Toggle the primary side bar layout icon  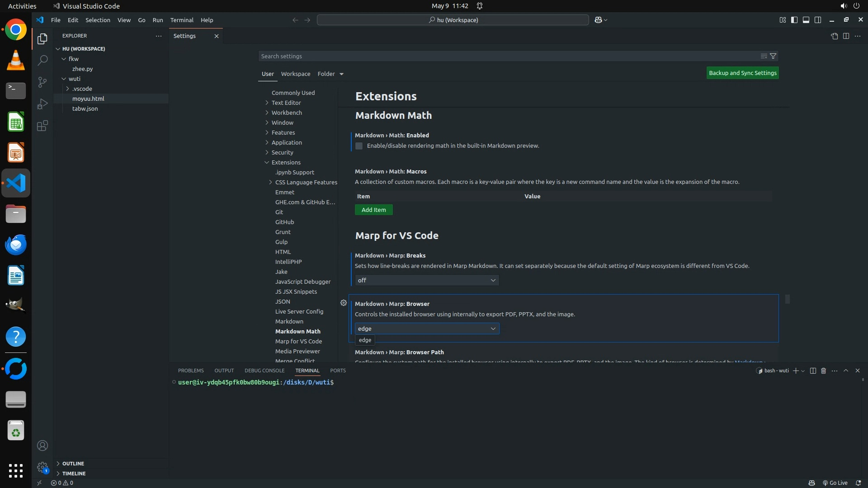(x=794, y=20)
